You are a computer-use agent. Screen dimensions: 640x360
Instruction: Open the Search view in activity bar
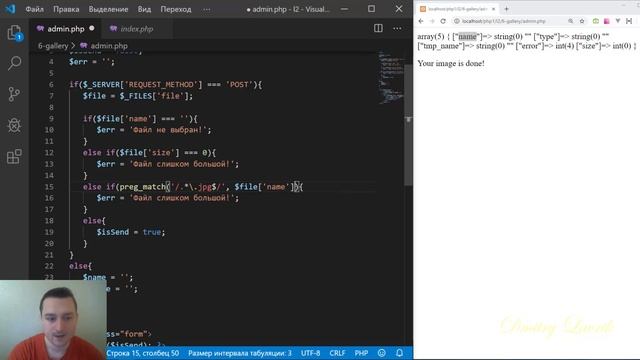tap(14, 63)
